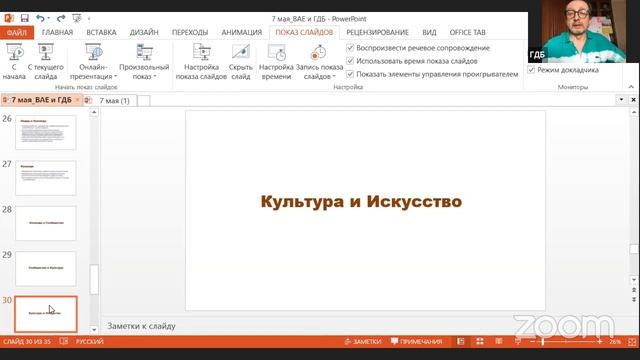
Task: Go to next slide via double-arrow button
Action: (634, 300)
